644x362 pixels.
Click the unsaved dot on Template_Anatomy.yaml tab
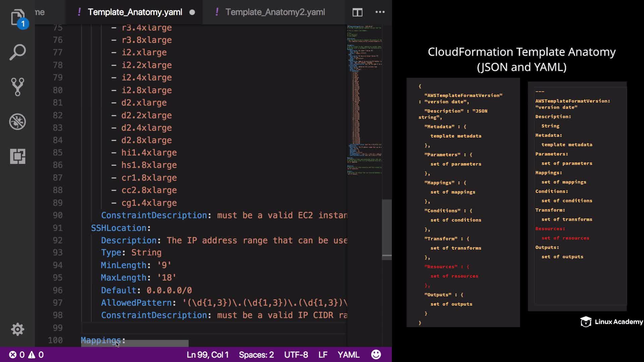[192, 12]
